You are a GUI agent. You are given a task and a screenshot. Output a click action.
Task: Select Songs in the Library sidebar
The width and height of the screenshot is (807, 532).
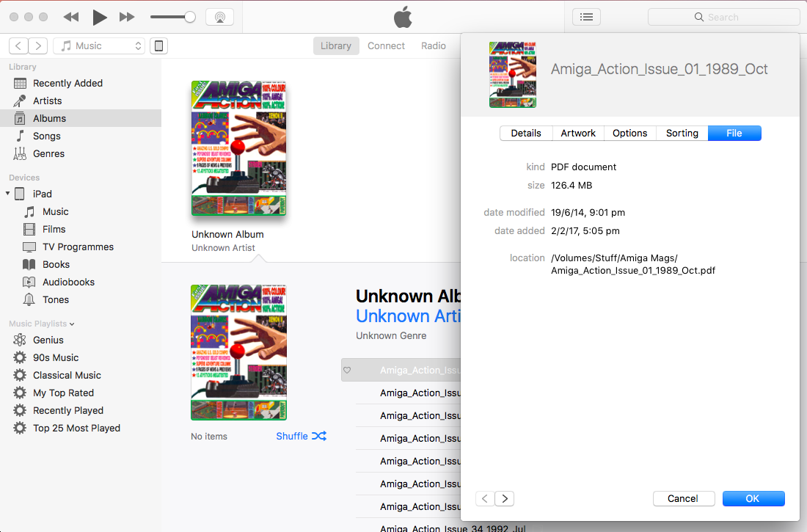(x=81, y=136)
